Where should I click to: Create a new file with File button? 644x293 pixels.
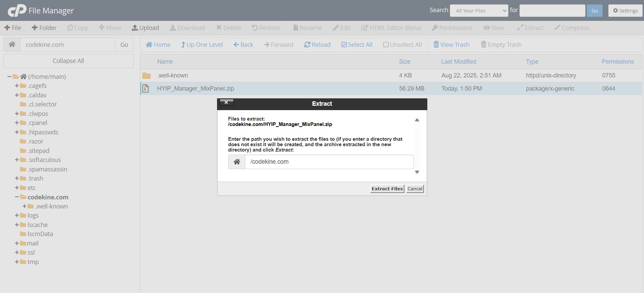(12, 28)
